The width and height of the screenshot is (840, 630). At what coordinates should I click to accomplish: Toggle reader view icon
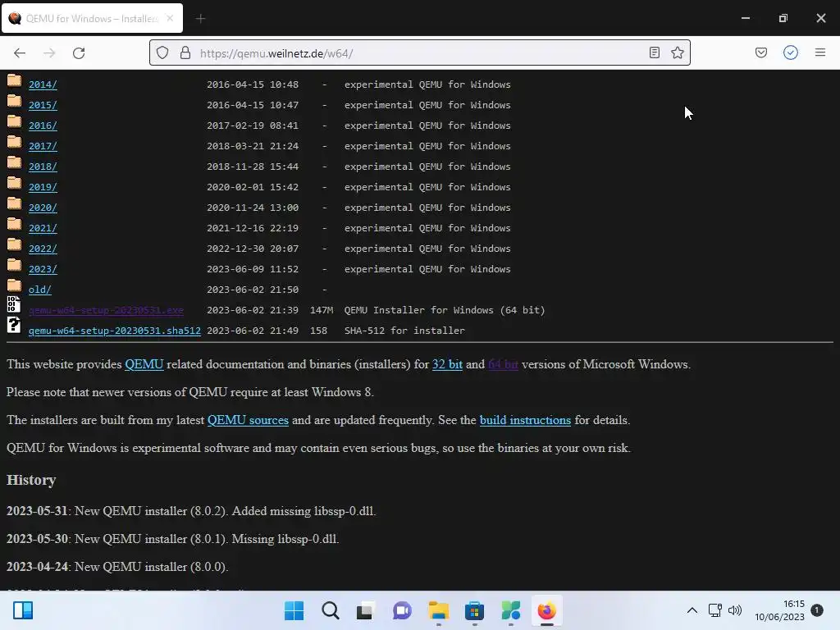654,52
